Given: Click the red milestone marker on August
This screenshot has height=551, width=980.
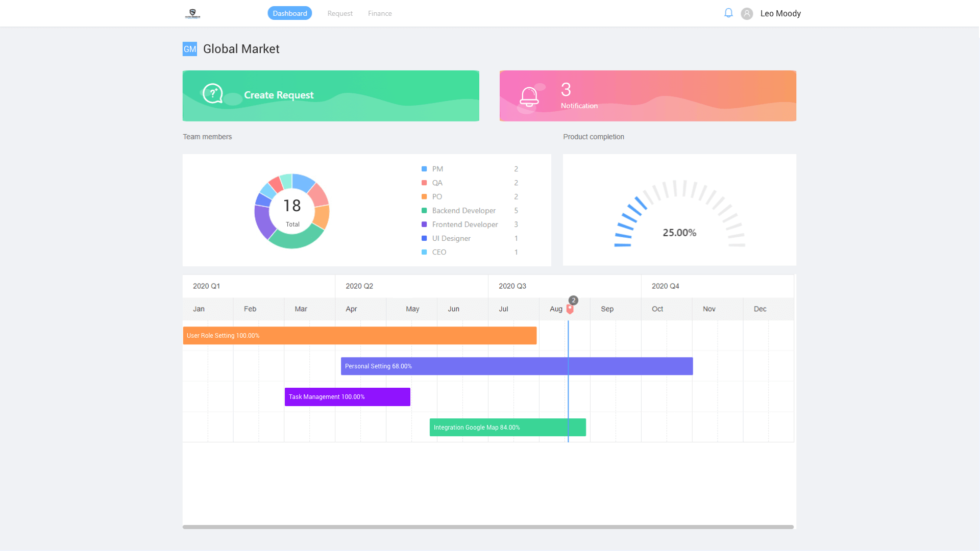Looking at the screenshot, I should 570,309.
